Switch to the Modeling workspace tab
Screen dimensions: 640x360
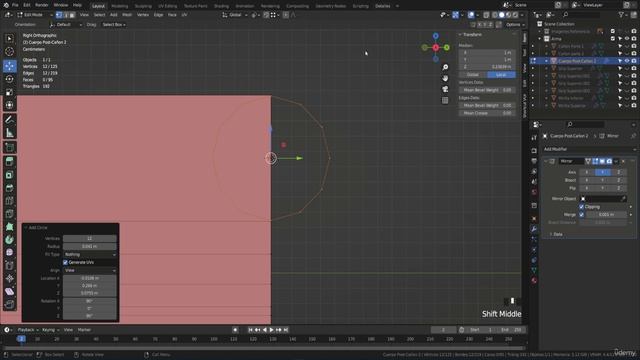tap(120, 6)
